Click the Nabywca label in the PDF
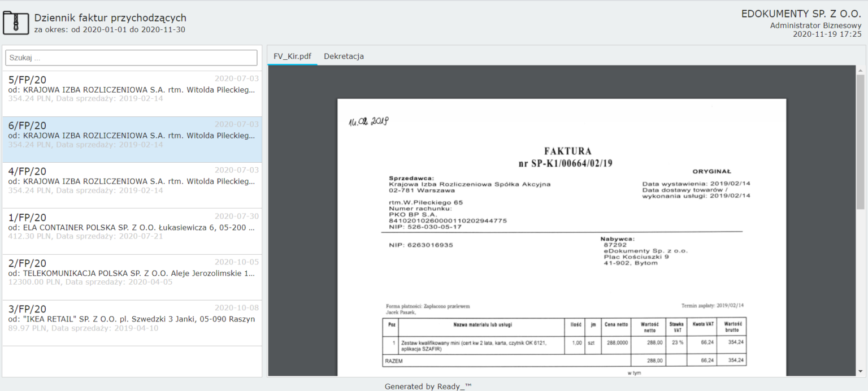 coord(617,239)
